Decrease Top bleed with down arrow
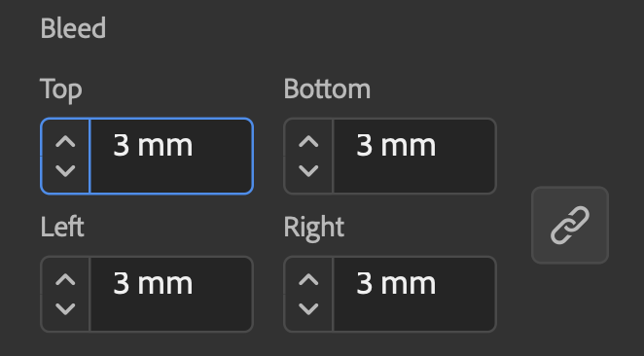 (x=65, y=170)
